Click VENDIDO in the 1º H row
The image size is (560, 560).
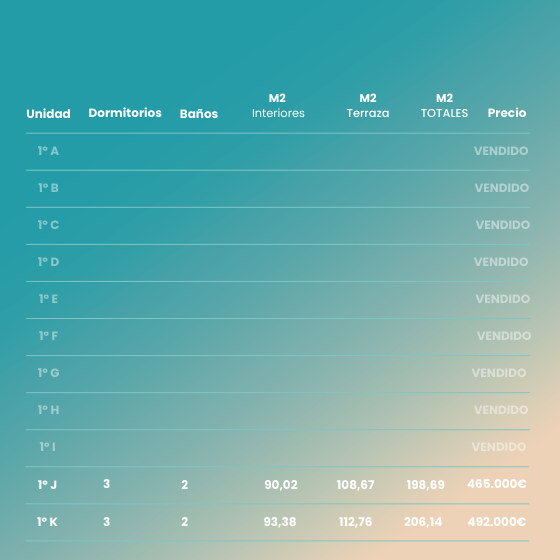[x=501, y=410]
